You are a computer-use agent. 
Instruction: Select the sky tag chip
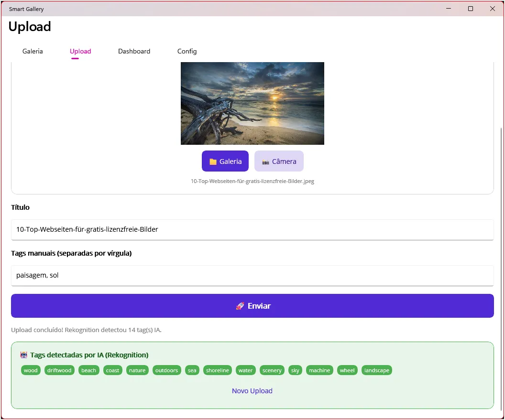click(x=295, y=370)
